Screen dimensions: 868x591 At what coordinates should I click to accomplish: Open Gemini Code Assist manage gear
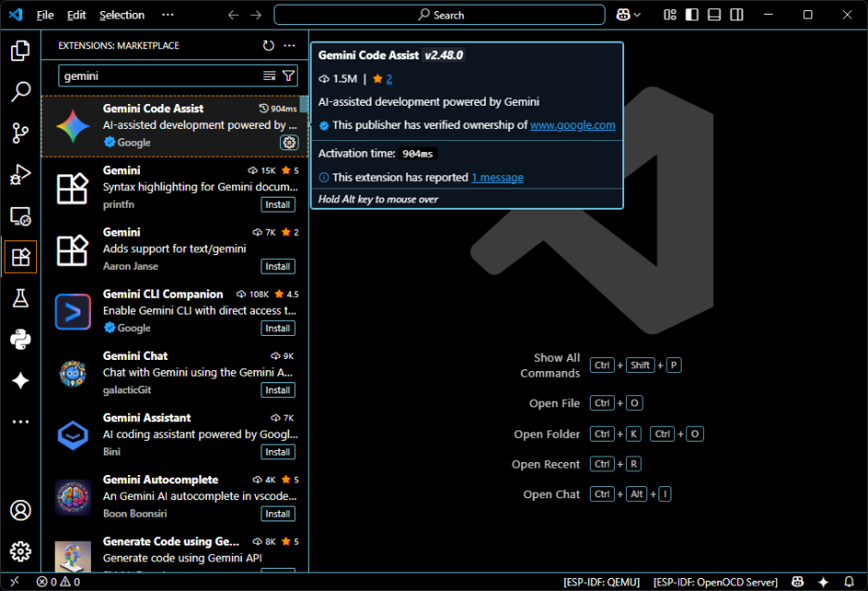click(289, 142)
